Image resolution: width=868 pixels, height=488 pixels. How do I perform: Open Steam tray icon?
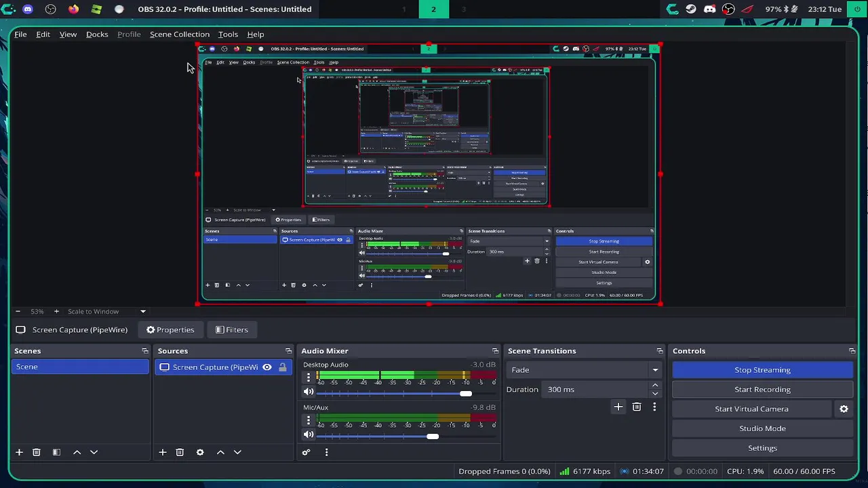[691, 9]
